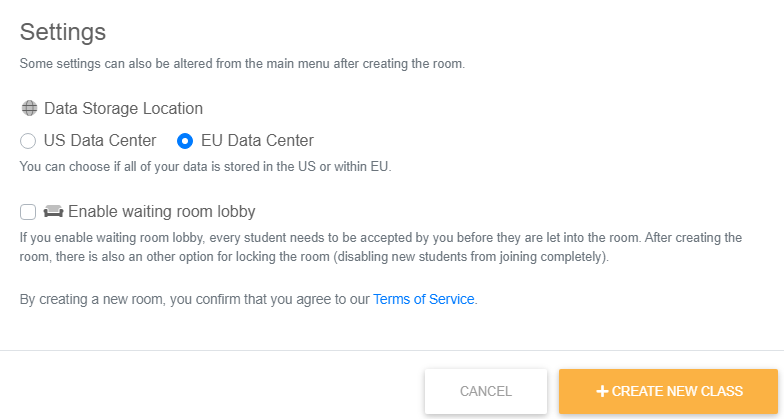This screenshot has width=784, height=419.
Task: Open the Terms of Service link
Action: pos(423,299)
